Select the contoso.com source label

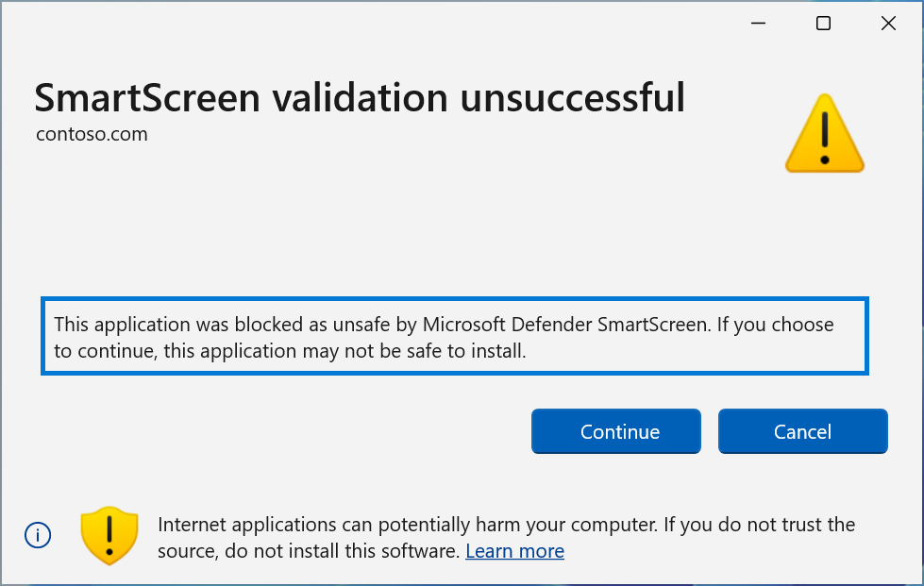[92, 134]
